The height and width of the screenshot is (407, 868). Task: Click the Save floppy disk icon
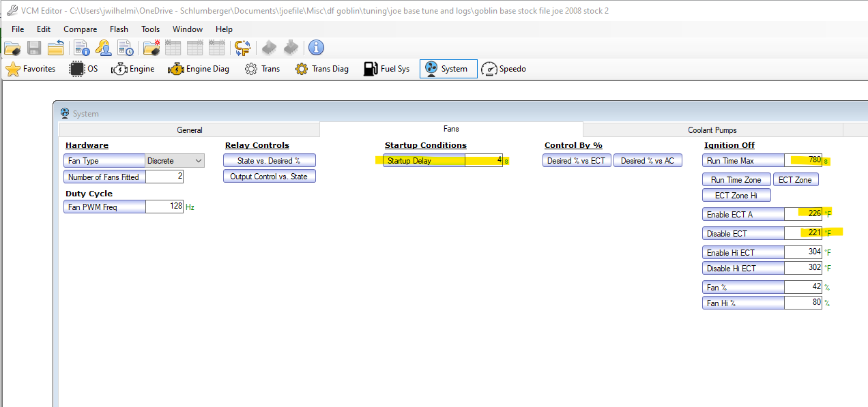(x=34, y=48)
